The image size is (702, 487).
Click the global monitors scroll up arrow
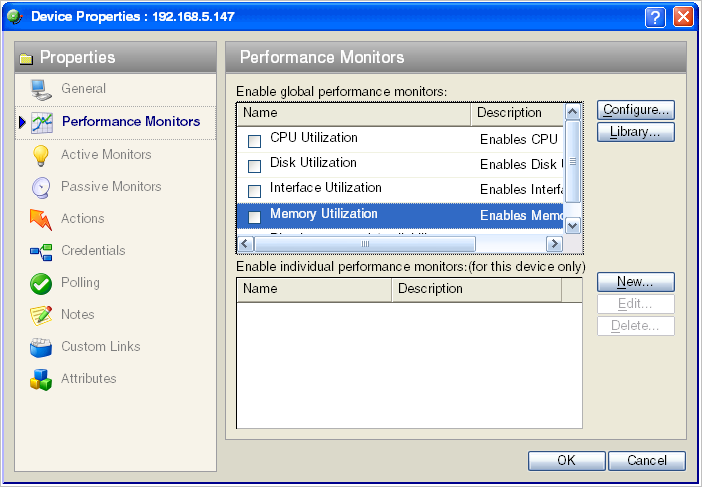(x=573, y=112)
